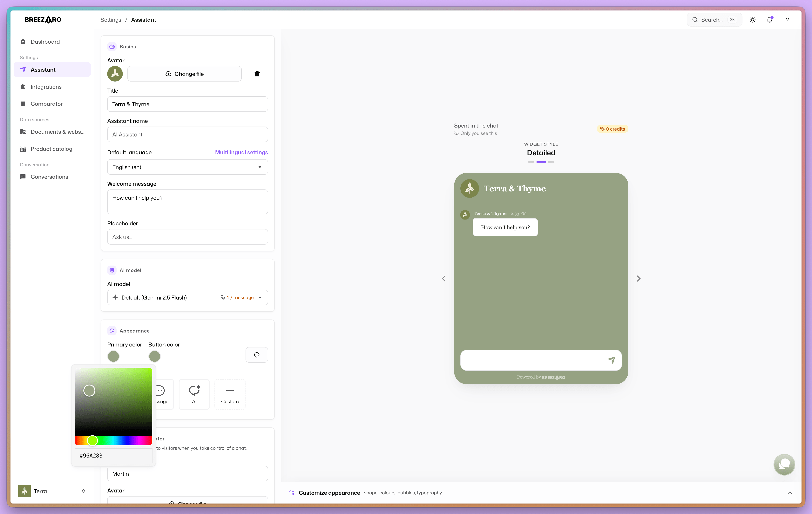Click the 0 credits badge

click(x=612, y=129)
